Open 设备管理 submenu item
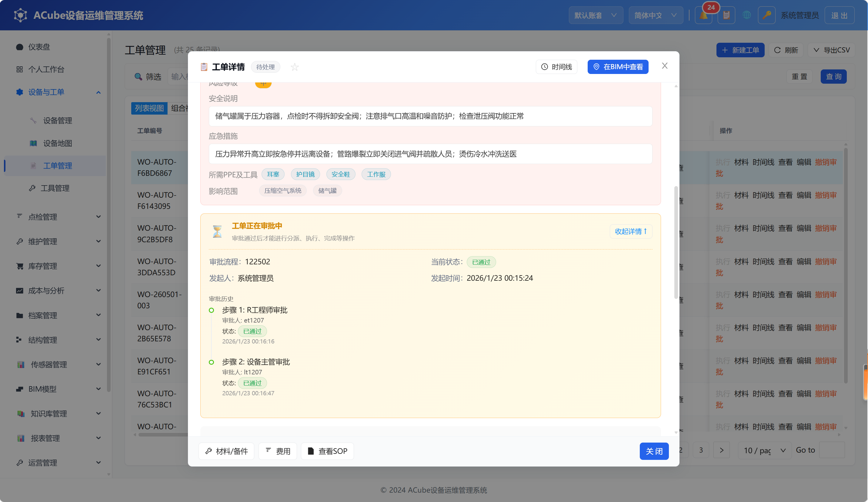Screen dimensions: 868x502 click(x=55, y=121)
